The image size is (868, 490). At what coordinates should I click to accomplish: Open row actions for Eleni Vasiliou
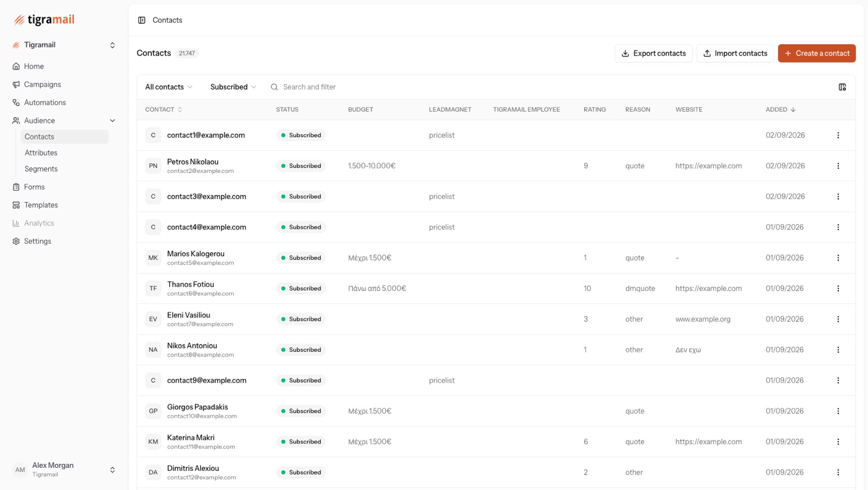838,320
